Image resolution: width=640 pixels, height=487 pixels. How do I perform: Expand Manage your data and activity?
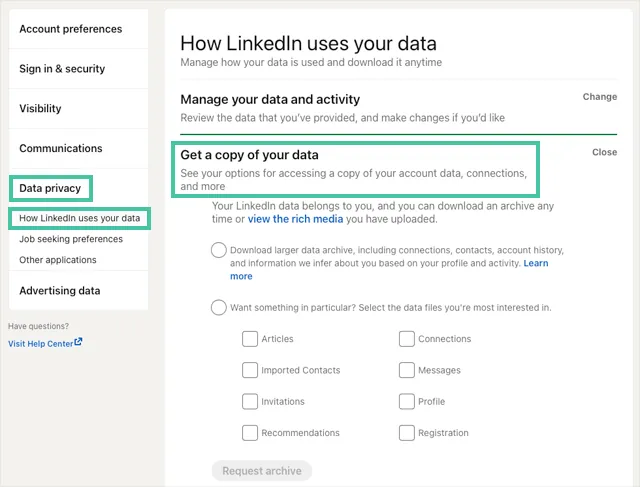pos(270,99)
